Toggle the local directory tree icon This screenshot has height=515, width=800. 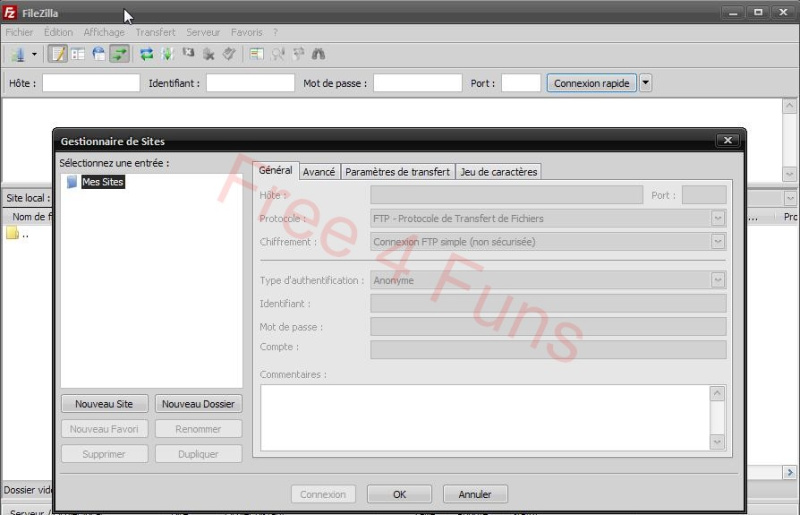[78, 54]
